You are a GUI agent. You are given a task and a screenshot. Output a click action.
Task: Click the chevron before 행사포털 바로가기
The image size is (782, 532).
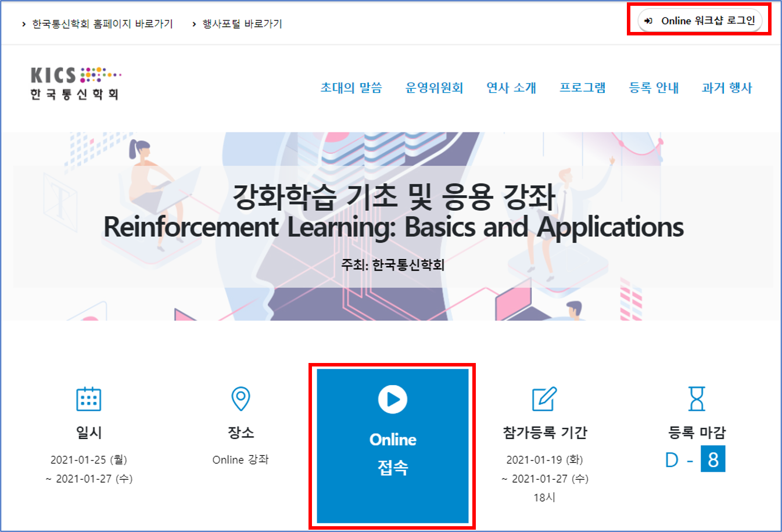[194, 24]
